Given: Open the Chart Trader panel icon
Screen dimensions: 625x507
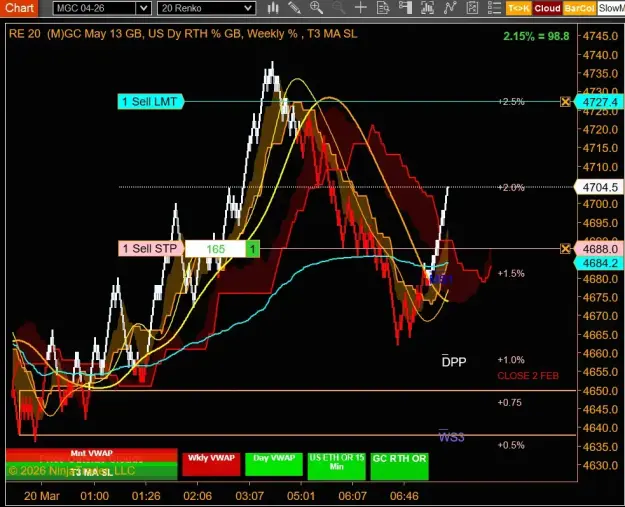Looking at the screenshot, I should (x=405, y=8).
